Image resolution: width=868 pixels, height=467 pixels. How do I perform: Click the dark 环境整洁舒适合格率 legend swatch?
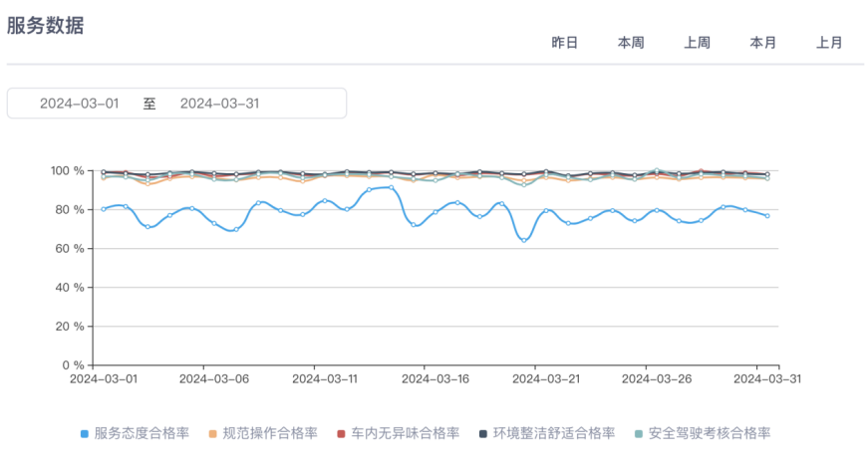point(483,434)
